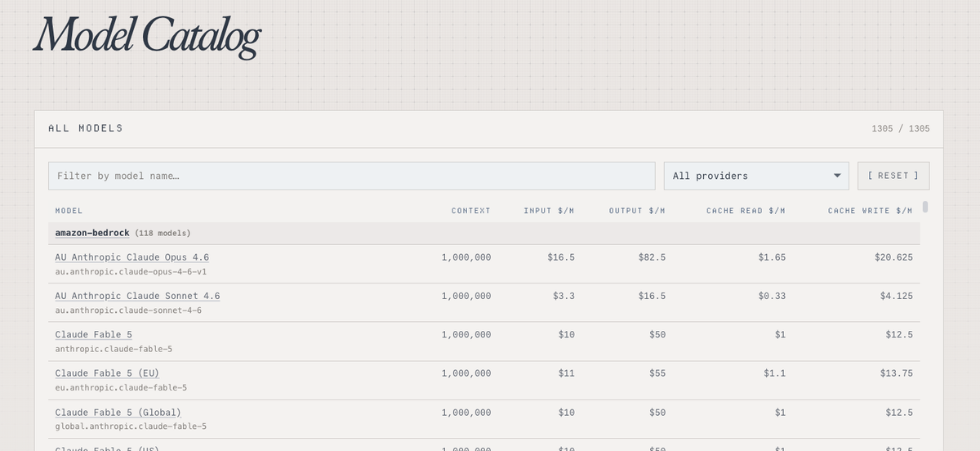Click the $4.125 cache write cell

897,296
